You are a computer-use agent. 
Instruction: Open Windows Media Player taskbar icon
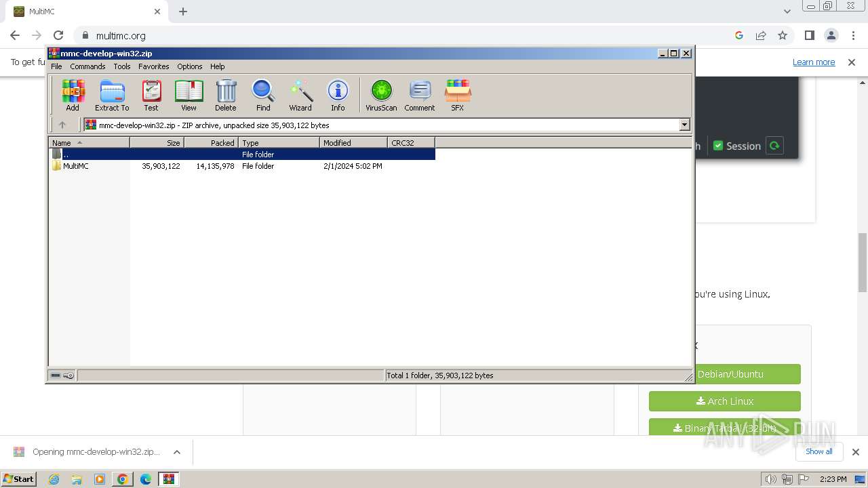click(x=100, y=479)
